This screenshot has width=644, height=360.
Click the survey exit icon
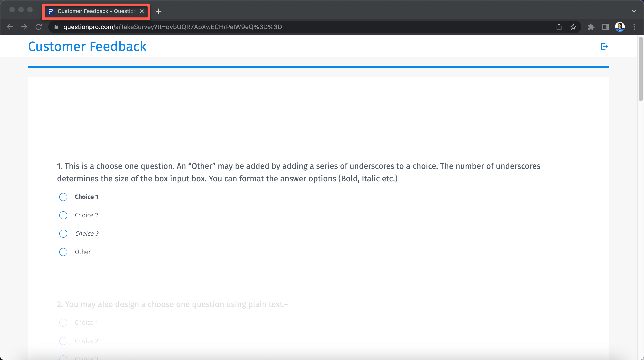(x=604, y=47)
